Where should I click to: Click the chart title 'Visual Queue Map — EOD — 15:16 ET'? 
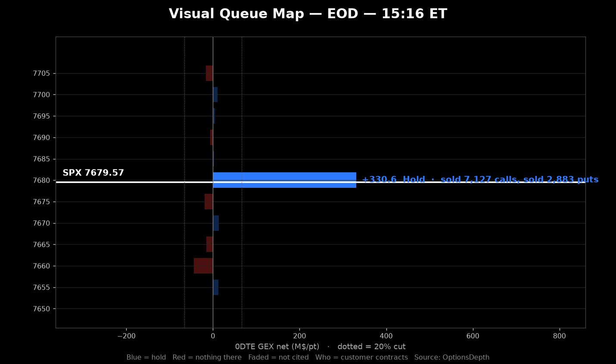(x=308, y=14)
